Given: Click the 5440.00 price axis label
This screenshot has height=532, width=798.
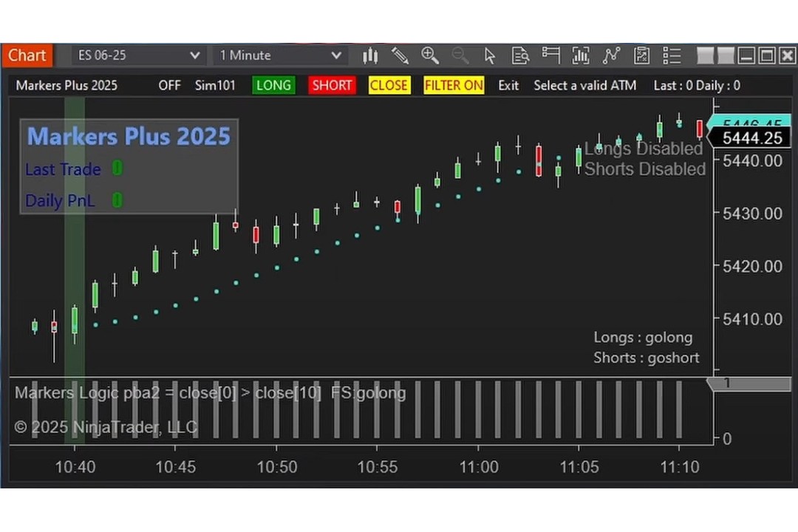Looking at the screenshot, I should [752, 161].
